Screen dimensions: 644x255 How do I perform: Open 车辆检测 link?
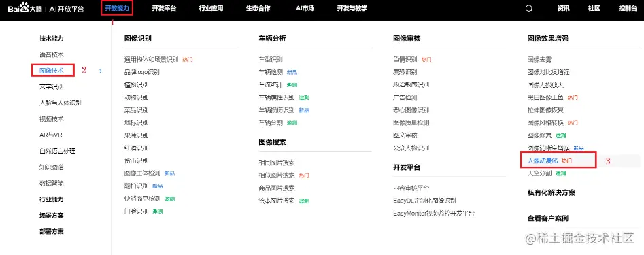[x=271, y=72]
